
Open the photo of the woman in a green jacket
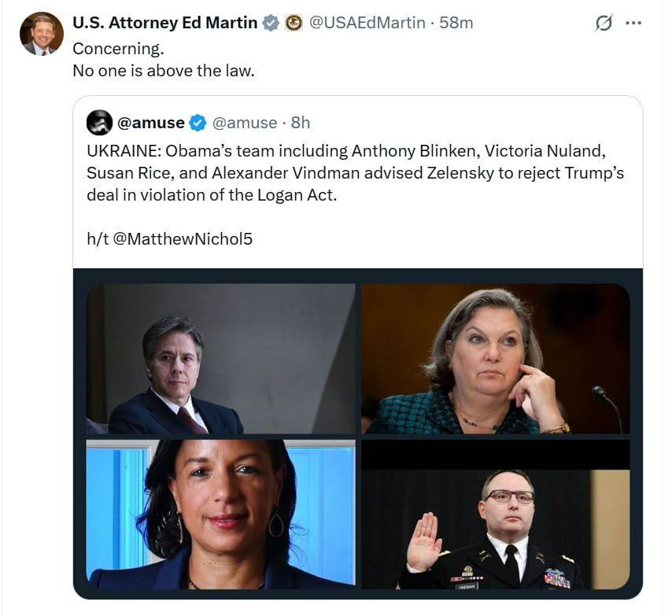point(495,359)
